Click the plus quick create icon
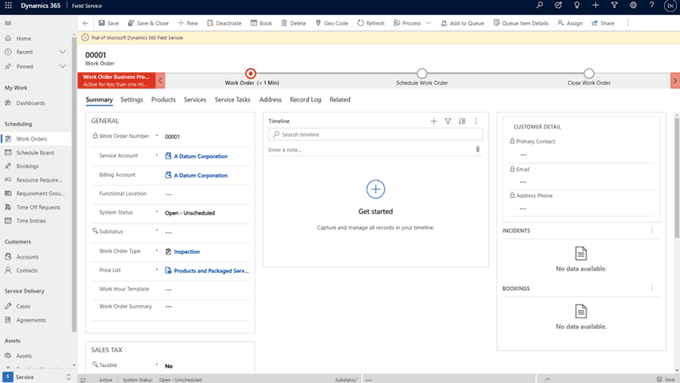This screenshot has width=680, height=383. click(x=595, y=5)
